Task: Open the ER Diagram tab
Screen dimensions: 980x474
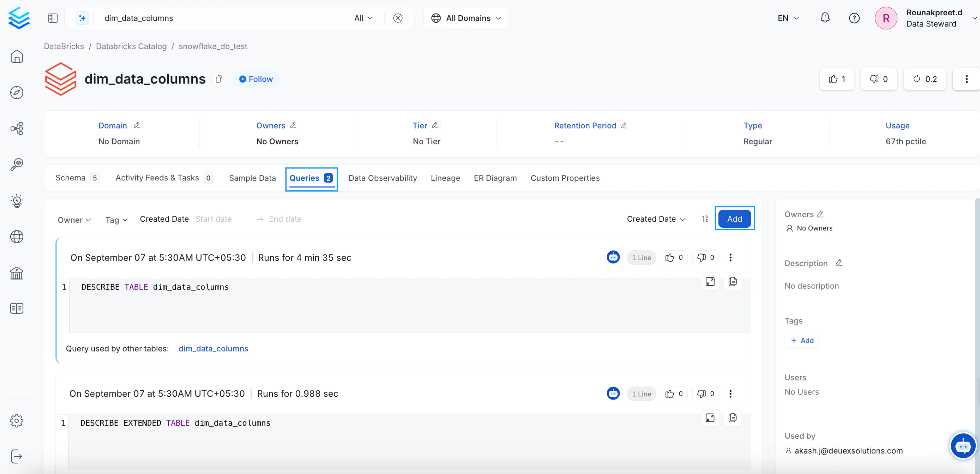Action: [495, 178]
